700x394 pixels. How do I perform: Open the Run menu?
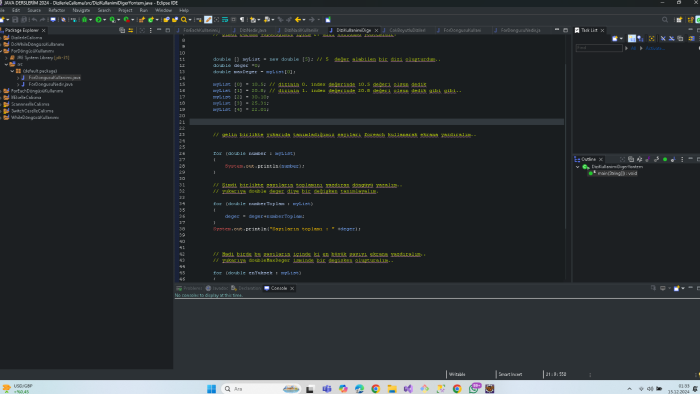(x=143, y=10)
